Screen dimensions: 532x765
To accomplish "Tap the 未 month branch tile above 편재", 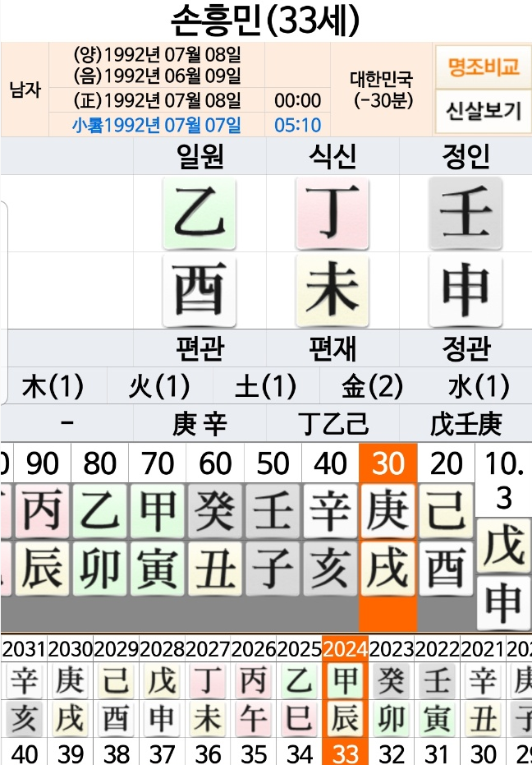I will coord(332,290).
